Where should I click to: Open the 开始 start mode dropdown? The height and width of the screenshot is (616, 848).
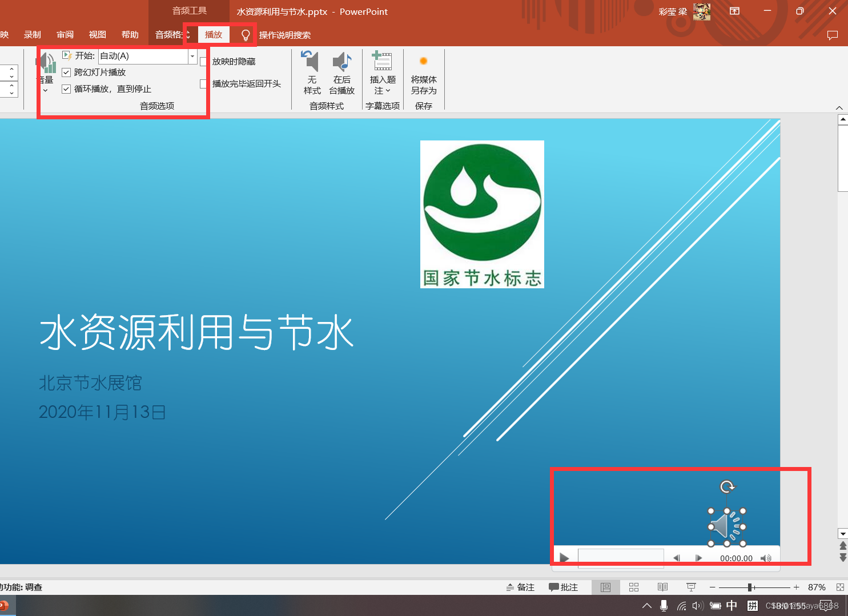[192, 56]
